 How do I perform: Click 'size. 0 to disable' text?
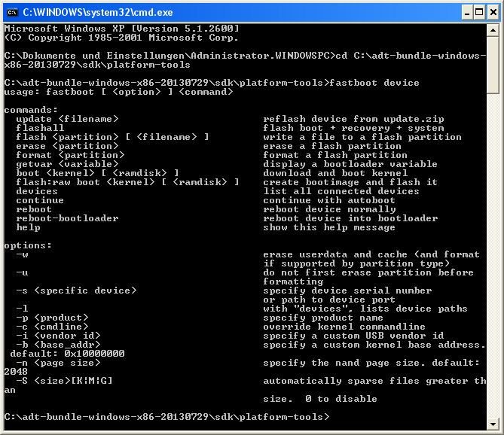tap(320, 399)
